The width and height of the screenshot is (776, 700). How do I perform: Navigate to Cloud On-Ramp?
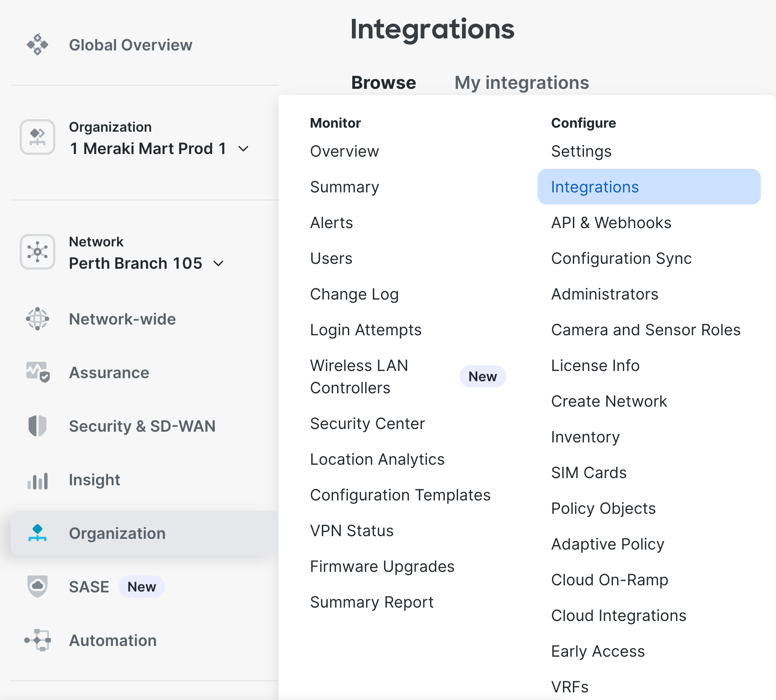609,580
